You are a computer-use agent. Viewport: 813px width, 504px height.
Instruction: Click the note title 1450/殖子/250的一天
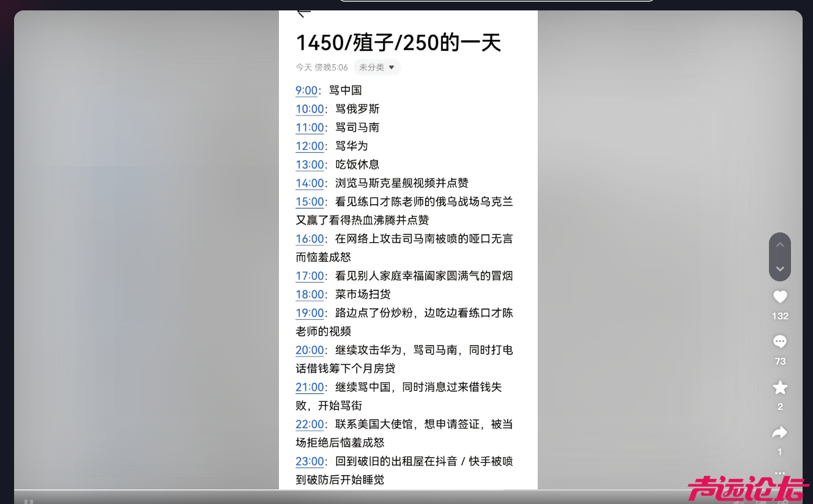pos(398,43)
